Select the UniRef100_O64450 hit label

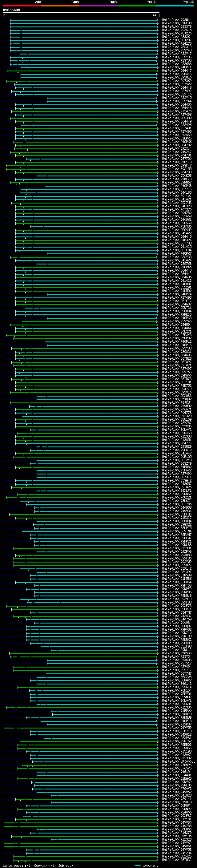click(x=177, y=104)
